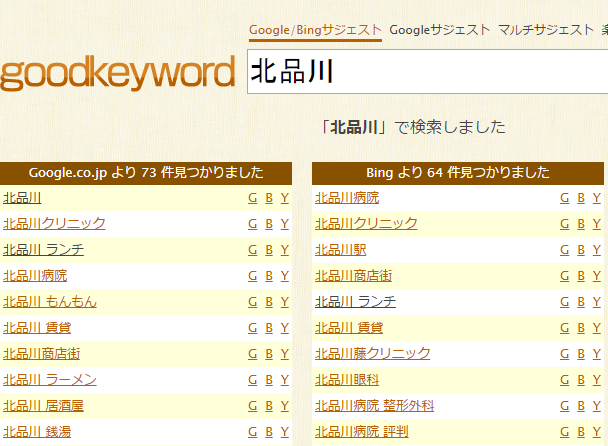Viewport: 608px width, 446px height.
Task: Click Y for Google-column 北品川クリニック row
Action: tap(285, 224)
